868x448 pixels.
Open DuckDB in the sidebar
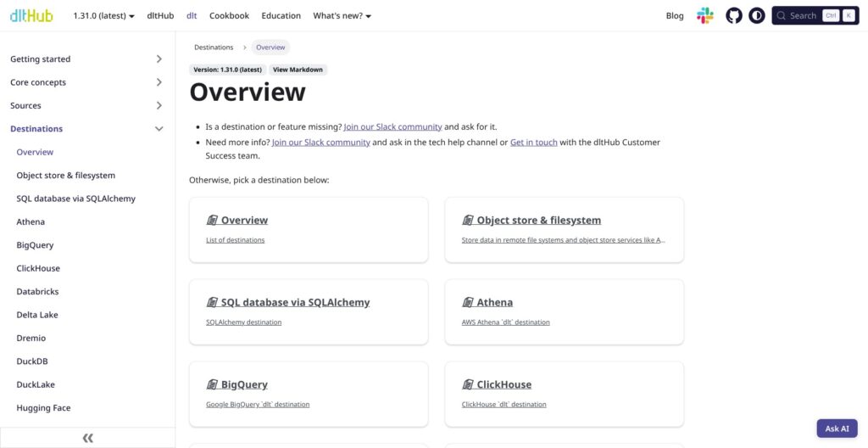pyautogui.click(x=32, y=361)
